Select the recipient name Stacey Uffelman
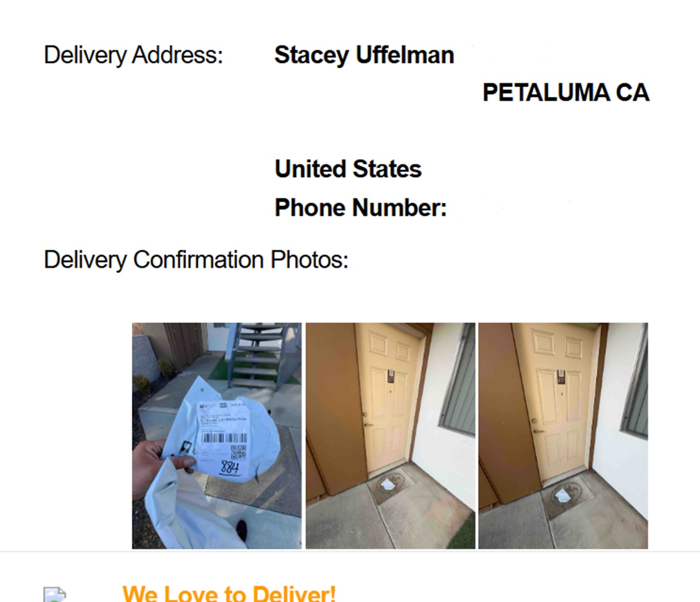 click(x=364, y=55)
